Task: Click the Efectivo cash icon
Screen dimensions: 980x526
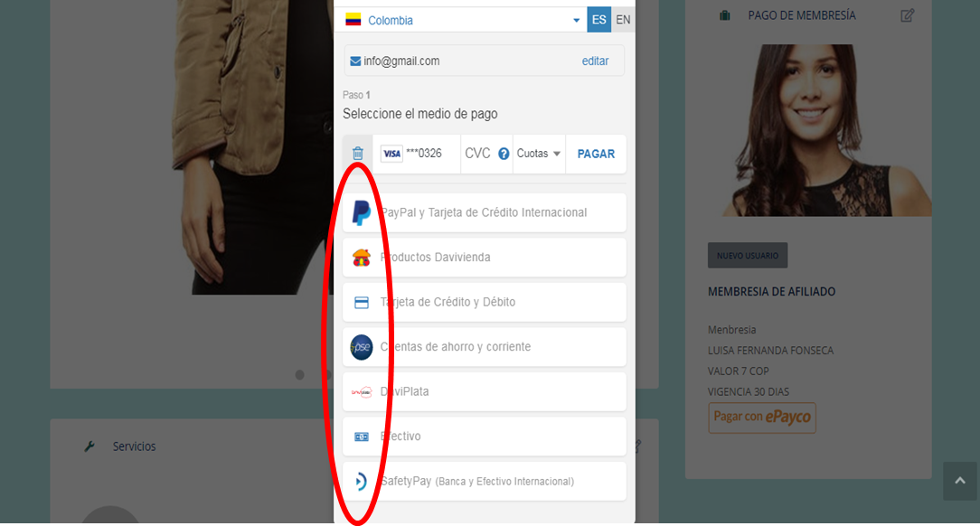Action: 362,437
